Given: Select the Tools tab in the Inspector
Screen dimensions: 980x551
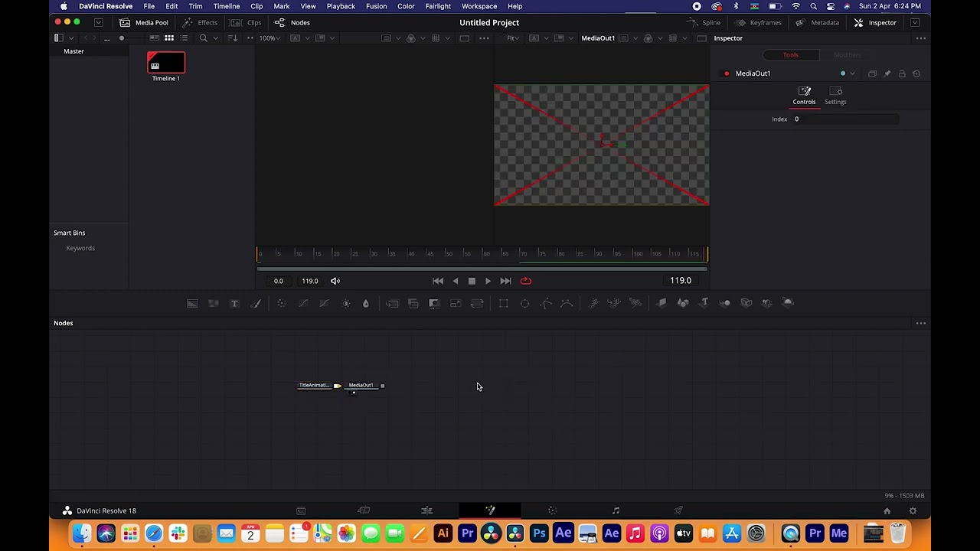Looking at the screenshot, I should tap(790, 55).
